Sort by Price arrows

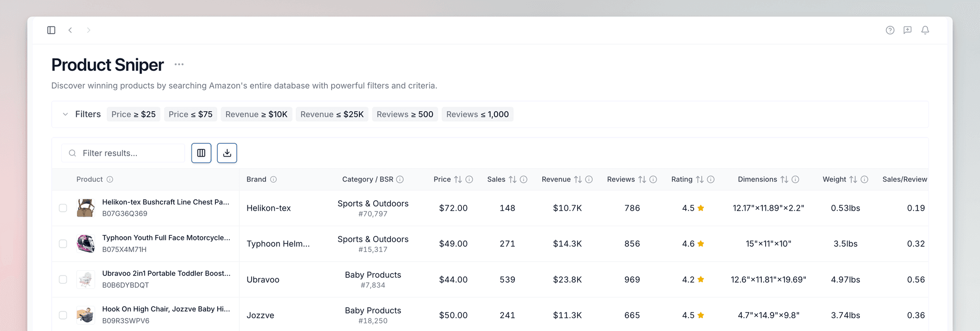coord(458,180)
